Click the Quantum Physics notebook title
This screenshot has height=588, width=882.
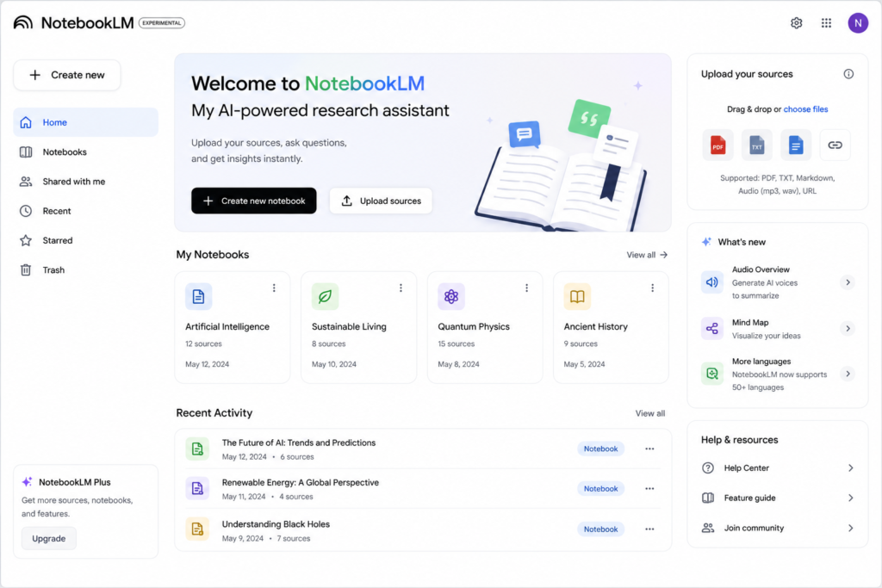474,326
